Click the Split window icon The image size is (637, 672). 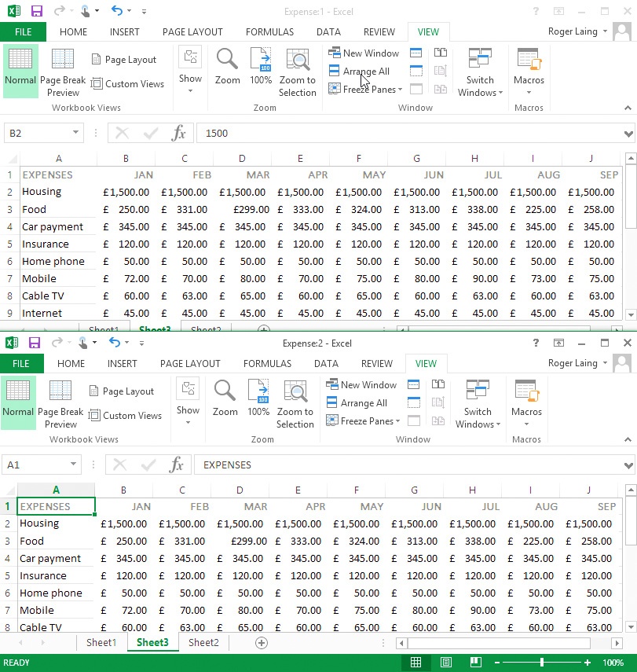click(416, 53)
